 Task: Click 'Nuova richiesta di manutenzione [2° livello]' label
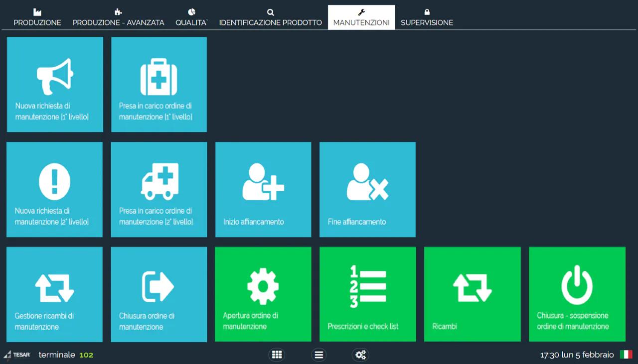click(x=52, y=217)
